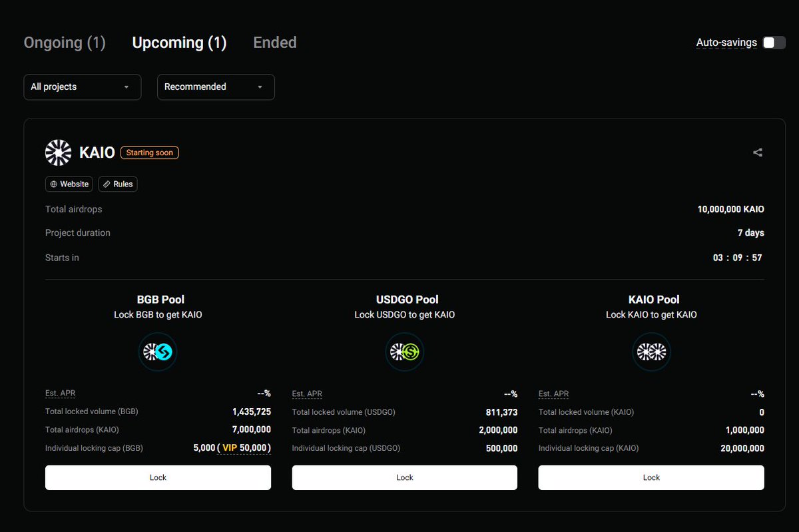Click 'Total locked volume (KAIO)' label
This screenshot has width=799, height=532.
coord(586,412)
